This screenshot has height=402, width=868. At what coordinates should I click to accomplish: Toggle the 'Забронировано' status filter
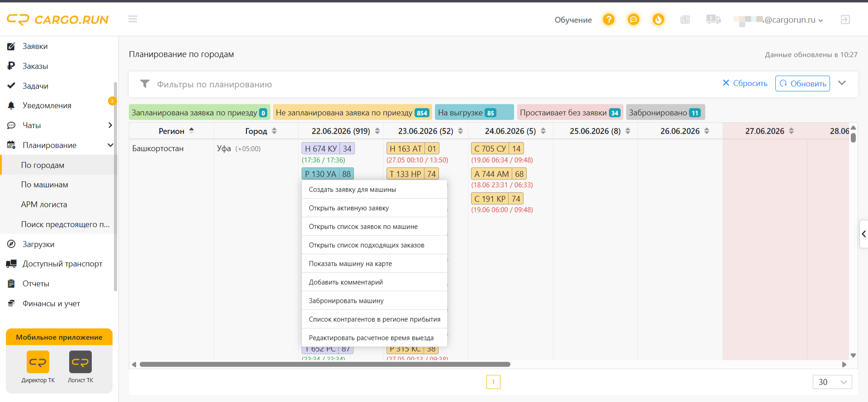point(665,113)
